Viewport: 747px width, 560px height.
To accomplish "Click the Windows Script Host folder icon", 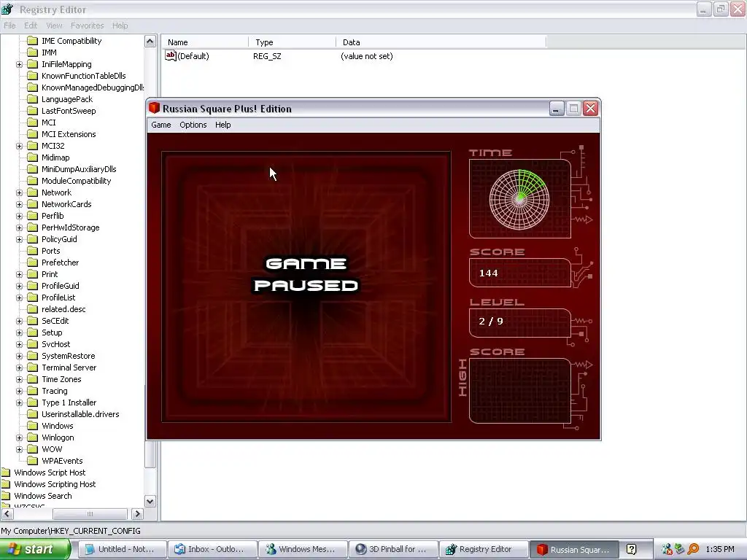I will [6, 472].
